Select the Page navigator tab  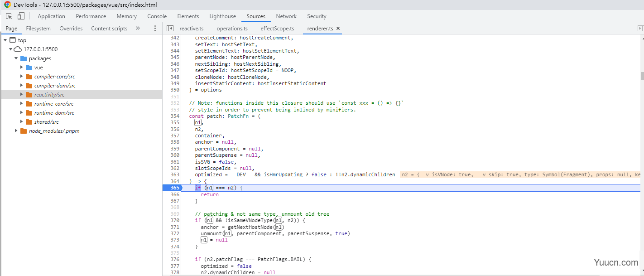(11, 28)
